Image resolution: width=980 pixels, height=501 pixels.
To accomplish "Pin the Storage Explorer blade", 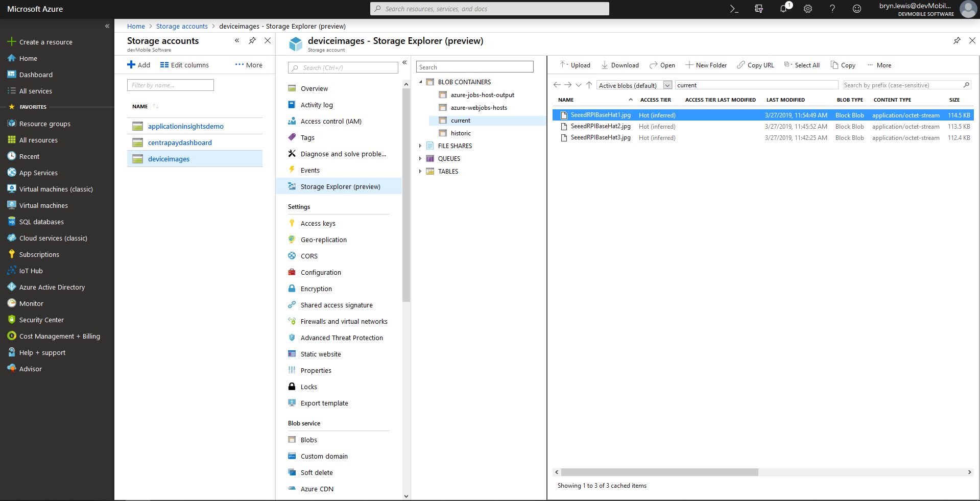I will 957,41.
